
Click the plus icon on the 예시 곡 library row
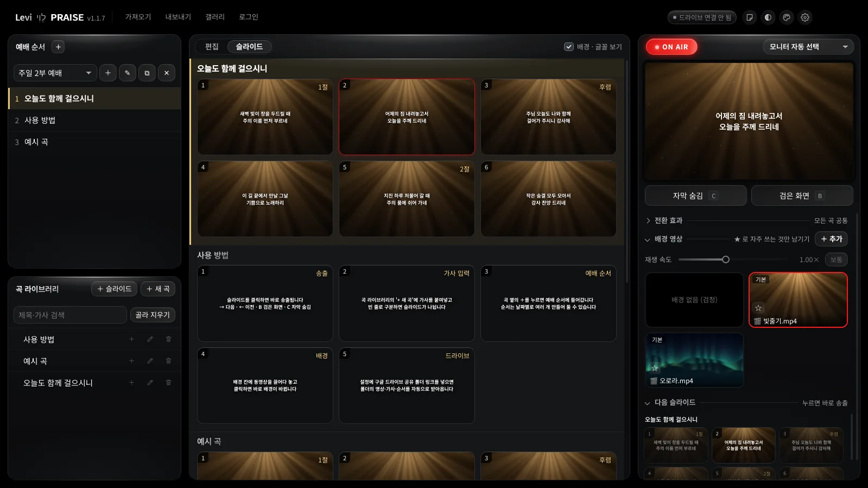(131, 361)
